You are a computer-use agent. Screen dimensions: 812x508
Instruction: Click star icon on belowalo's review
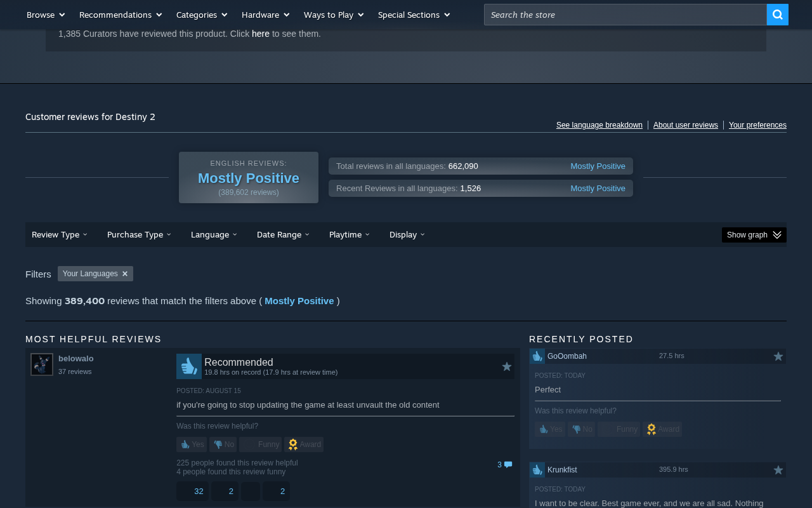(x=507, y=366)
